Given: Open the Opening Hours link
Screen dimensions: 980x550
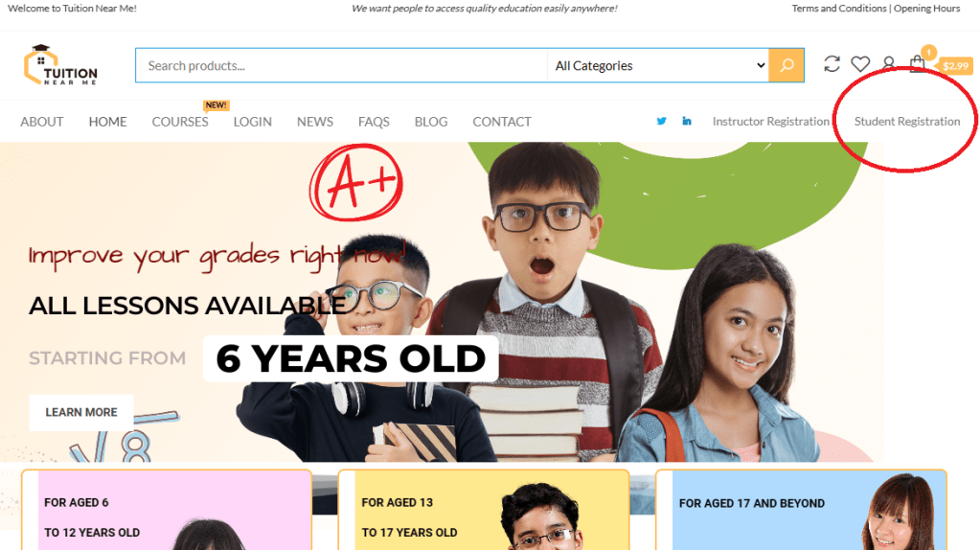Looking at the screenshot, I should click(927, 8).
